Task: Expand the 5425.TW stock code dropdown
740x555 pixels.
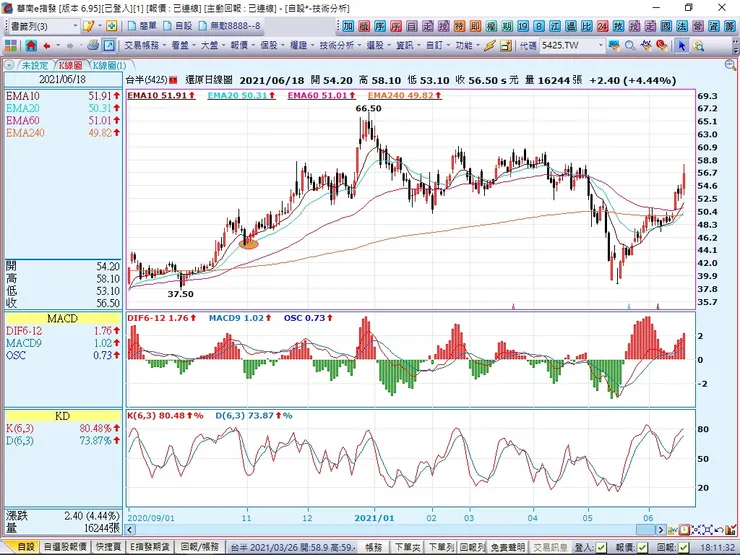Action: point(600,45)
